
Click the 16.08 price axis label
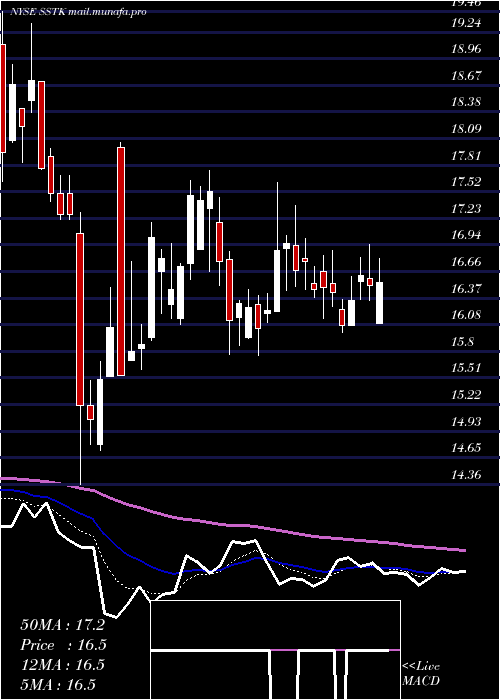467,315
